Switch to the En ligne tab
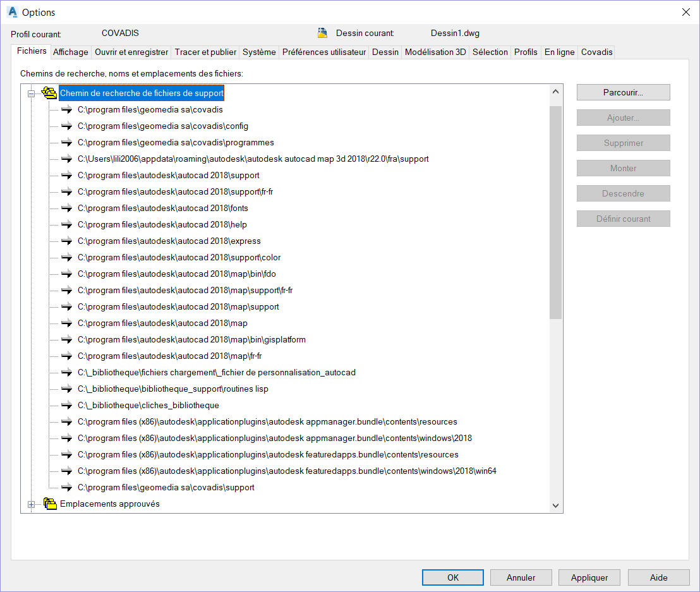 click(559, 52)
